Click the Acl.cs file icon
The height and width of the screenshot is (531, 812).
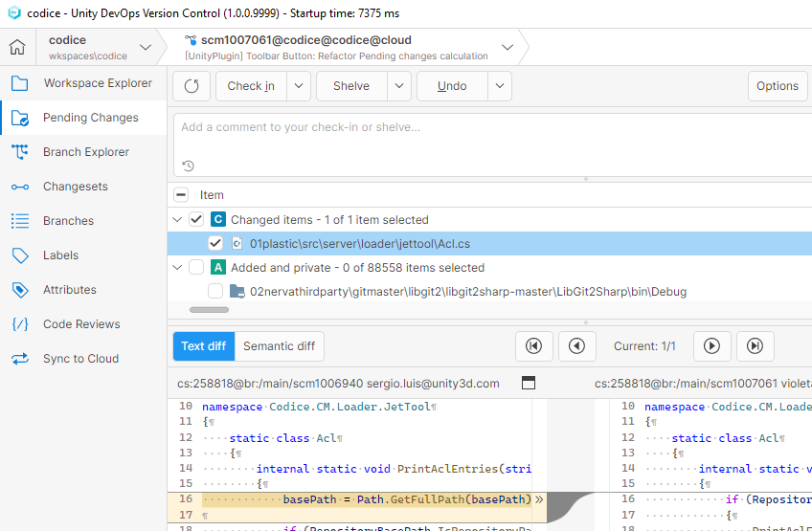237,243
